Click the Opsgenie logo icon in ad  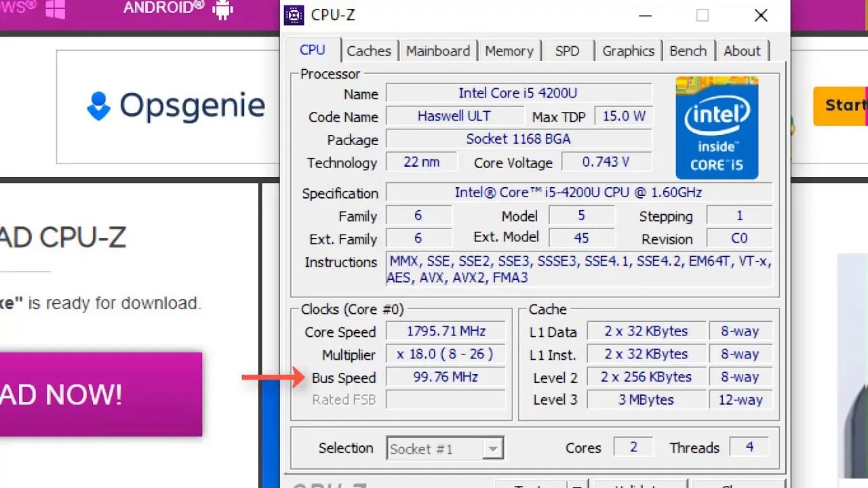[98, 106]
